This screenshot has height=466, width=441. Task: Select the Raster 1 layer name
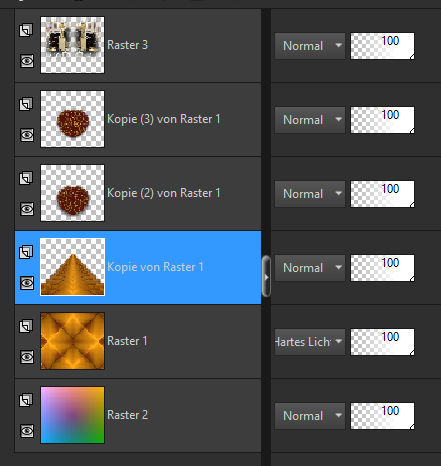click(x=127, y=341)
